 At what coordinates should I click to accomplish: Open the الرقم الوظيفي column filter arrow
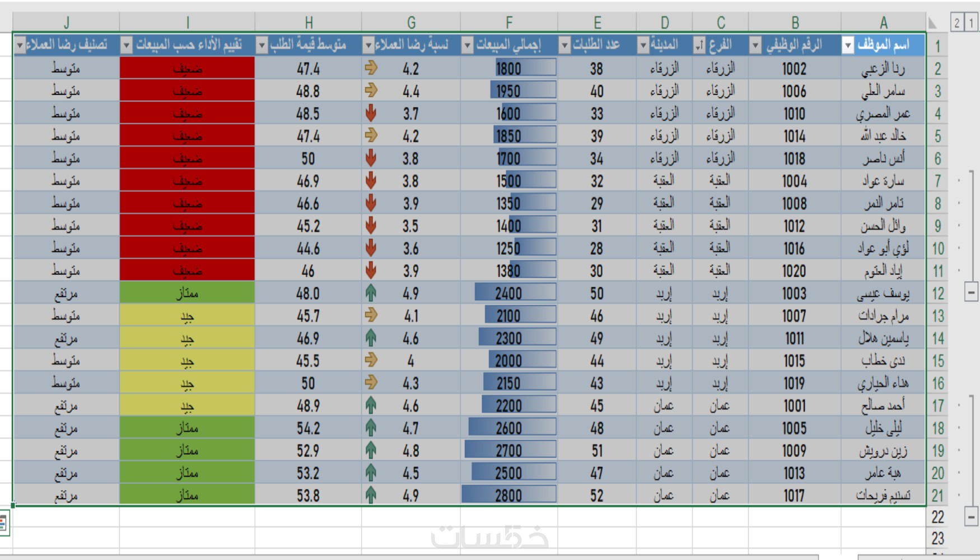[x=755, y=45]
